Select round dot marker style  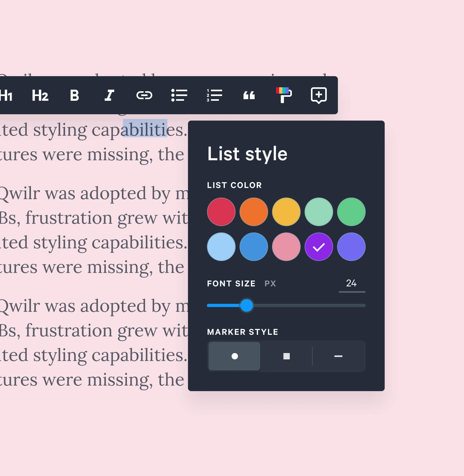[x=235, y=356]
